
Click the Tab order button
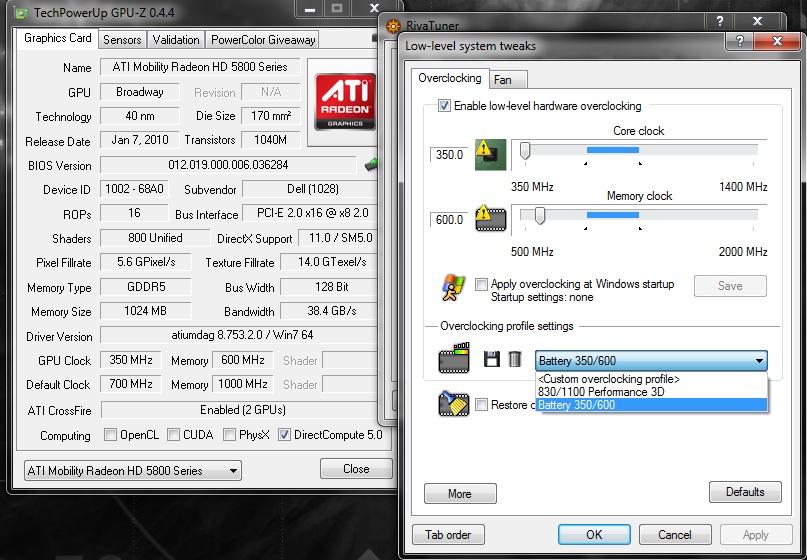(x=448, y=535)
